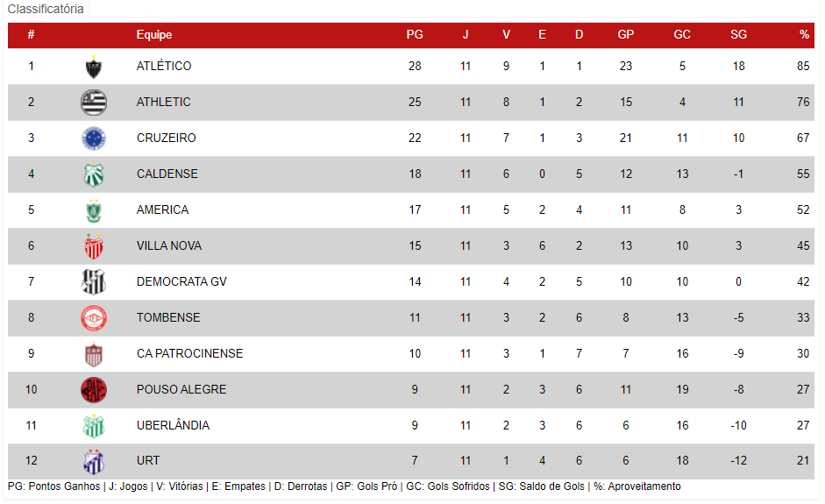
Task: Open the ATLÉTICO team name
Action: click(x=164, y=67)
